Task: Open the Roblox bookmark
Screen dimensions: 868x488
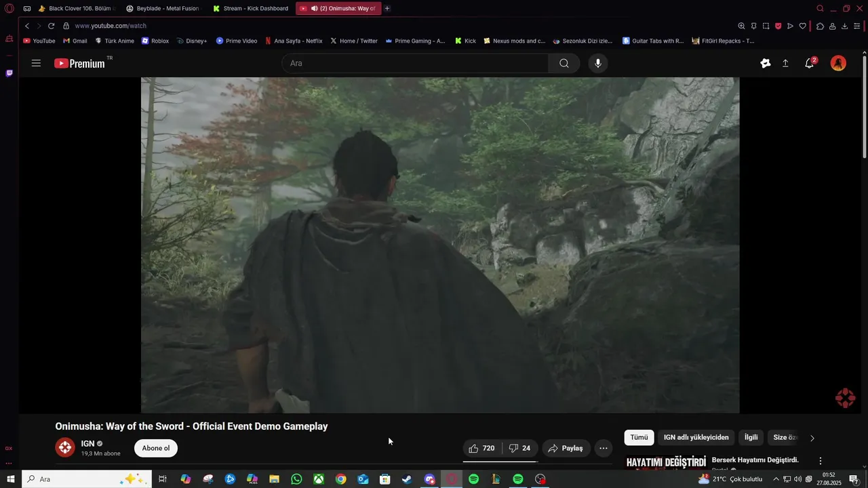Action: (x=155, y=41)
